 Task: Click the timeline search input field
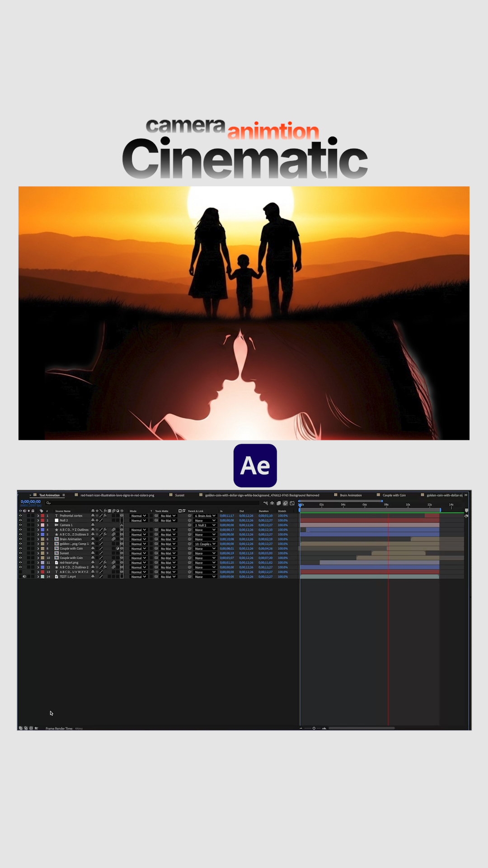pyautogui.click(x=154, y=503)
